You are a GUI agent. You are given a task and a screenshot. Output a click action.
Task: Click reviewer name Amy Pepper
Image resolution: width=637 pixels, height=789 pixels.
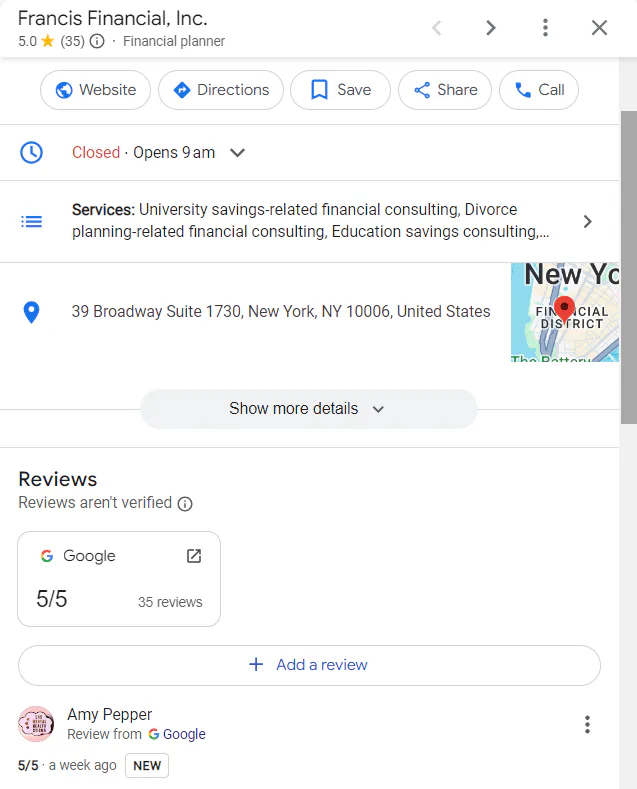point(110,714)
